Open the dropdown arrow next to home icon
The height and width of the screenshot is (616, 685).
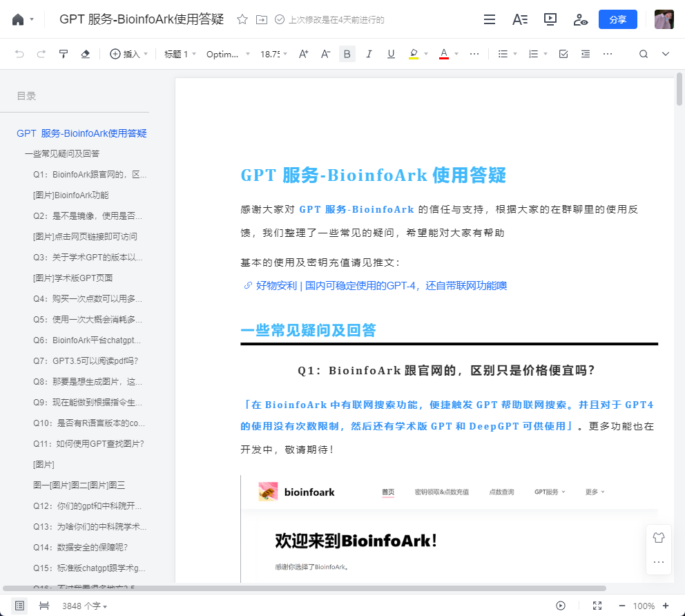pyautogui.click(x=32, y=19)
